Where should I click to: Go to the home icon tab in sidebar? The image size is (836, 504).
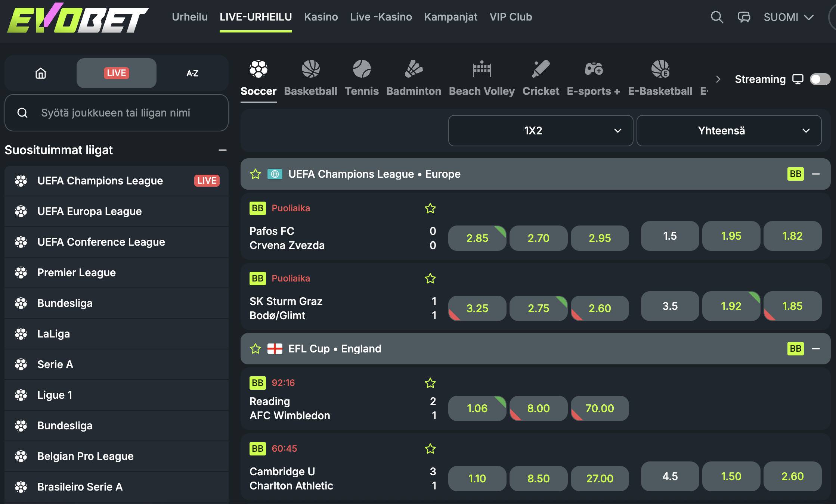(41, 73)
